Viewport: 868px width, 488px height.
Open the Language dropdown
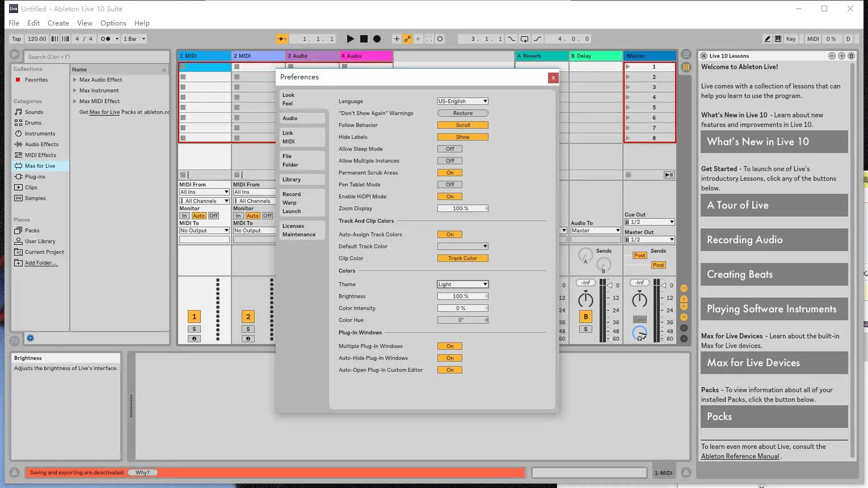[x=463, y=101]
